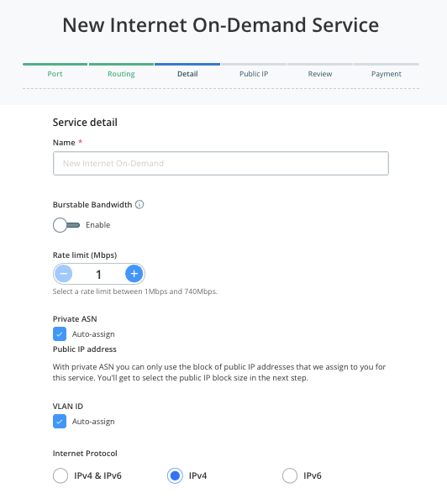
Task: Go to the Port step tab
Action: 55,74
